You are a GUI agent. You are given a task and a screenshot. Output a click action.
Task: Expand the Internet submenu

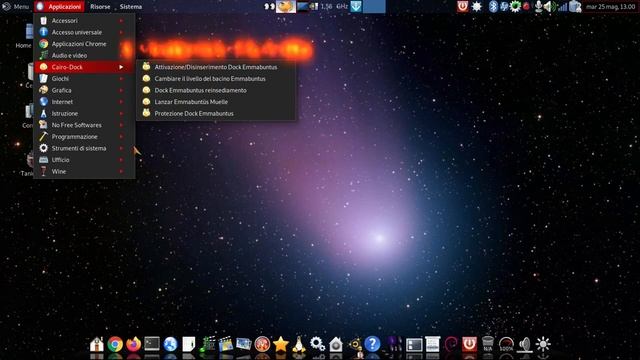(84, 102)
